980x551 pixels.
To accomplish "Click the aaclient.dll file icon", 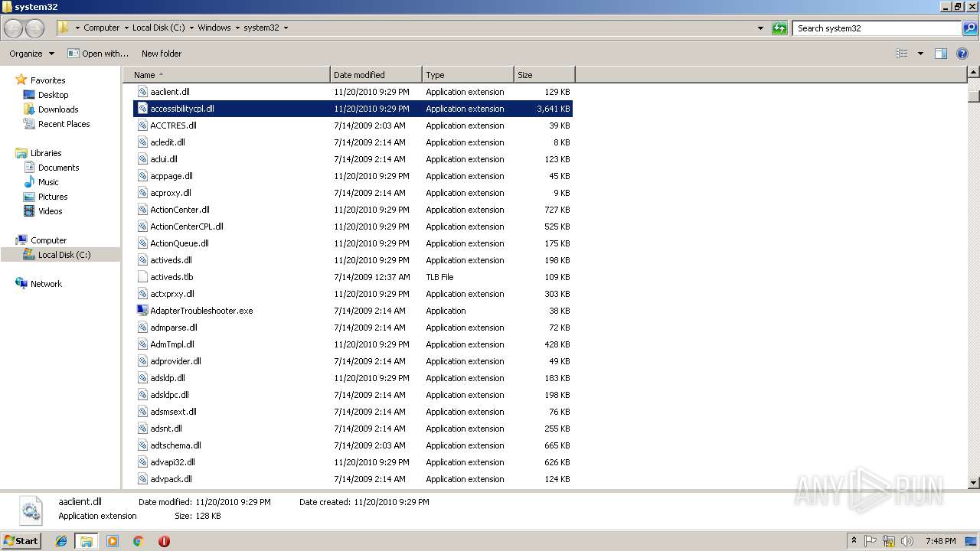I will click(142, 92).
